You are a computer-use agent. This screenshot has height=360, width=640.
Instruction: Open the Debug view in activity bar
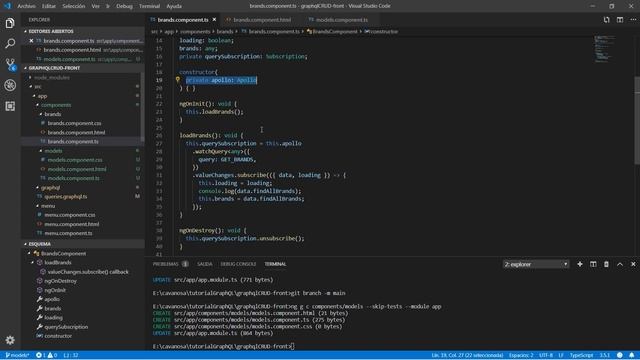pos(10,85)
